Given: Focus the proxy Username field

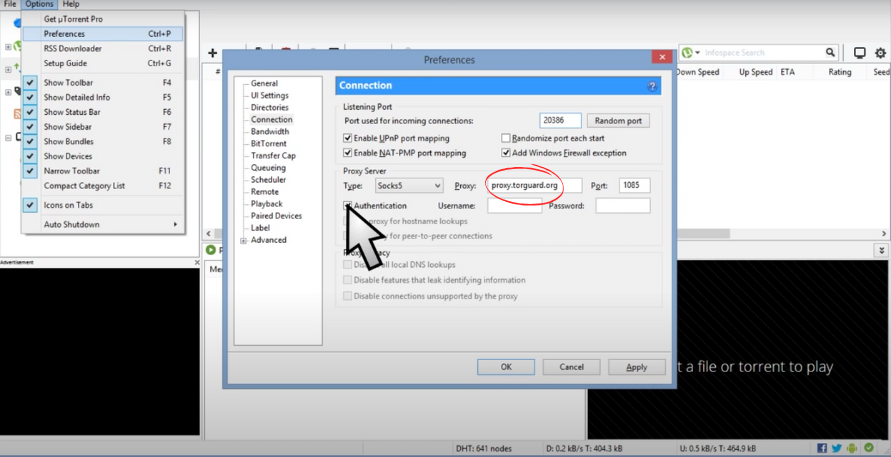Looking at the screenshot, I should 514,206.
